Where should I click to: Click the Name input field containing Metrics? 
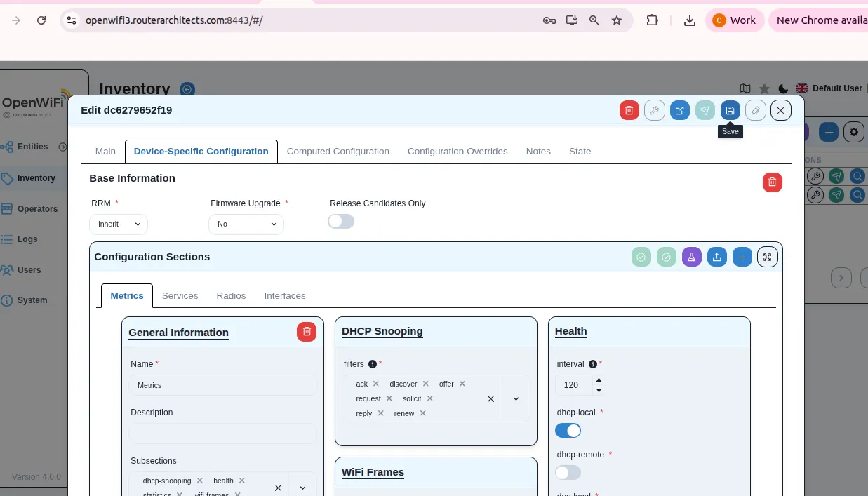coord(222,385)
